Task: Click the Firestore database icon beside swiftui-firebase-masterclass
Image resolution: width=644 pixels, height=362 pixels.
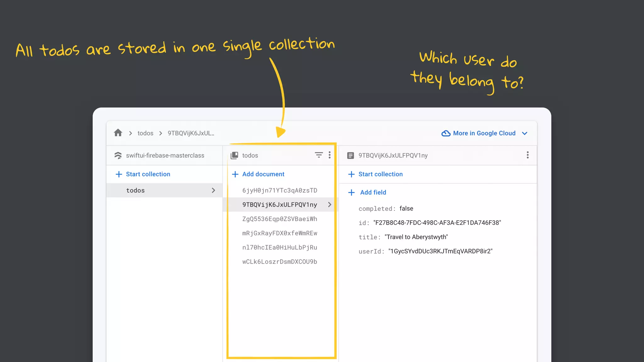Action: [118, 155]
